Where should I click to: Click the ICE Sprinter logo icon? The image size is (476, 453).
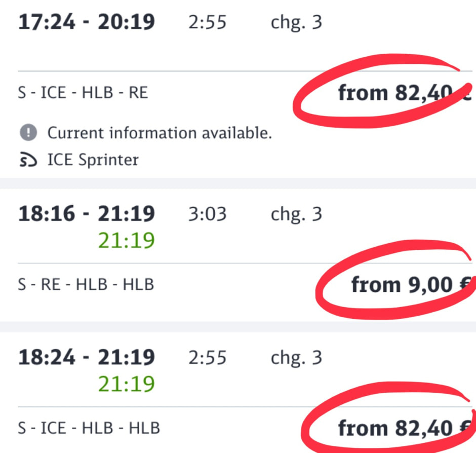(x=28, y=160)
